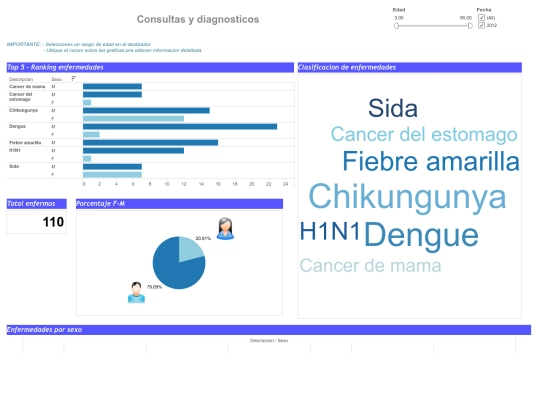The image size is (540, 405).
Task: Click the 79.09% pie label
Action: (154, 287)
